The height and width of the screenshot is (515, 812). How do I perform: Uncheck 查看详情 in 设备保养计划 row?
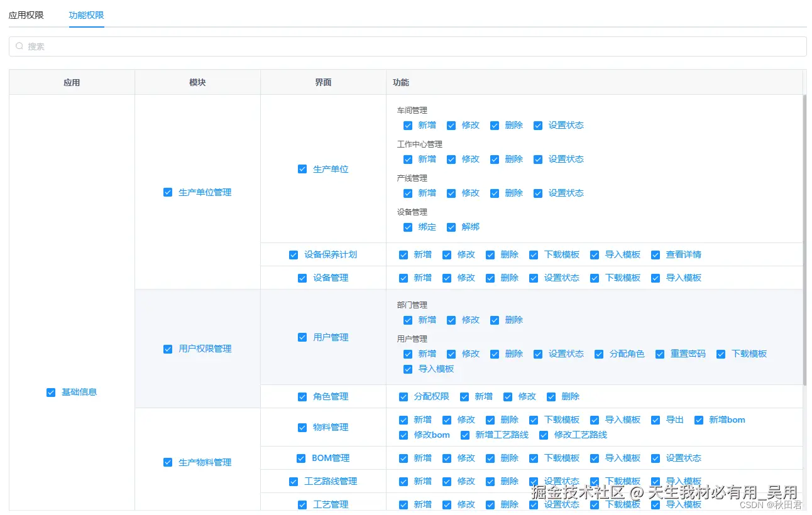tap(656, 255)
